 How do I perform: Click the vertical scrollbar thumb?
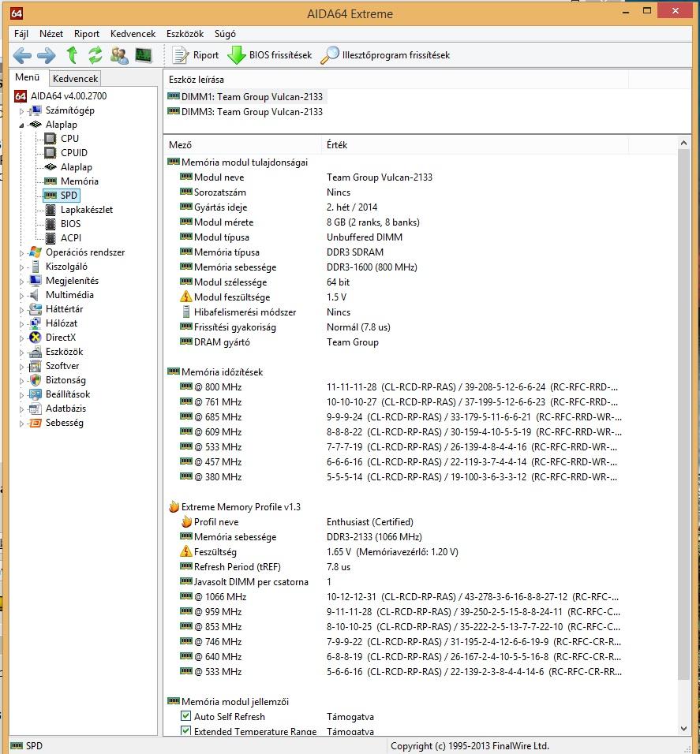coord(683,414)
